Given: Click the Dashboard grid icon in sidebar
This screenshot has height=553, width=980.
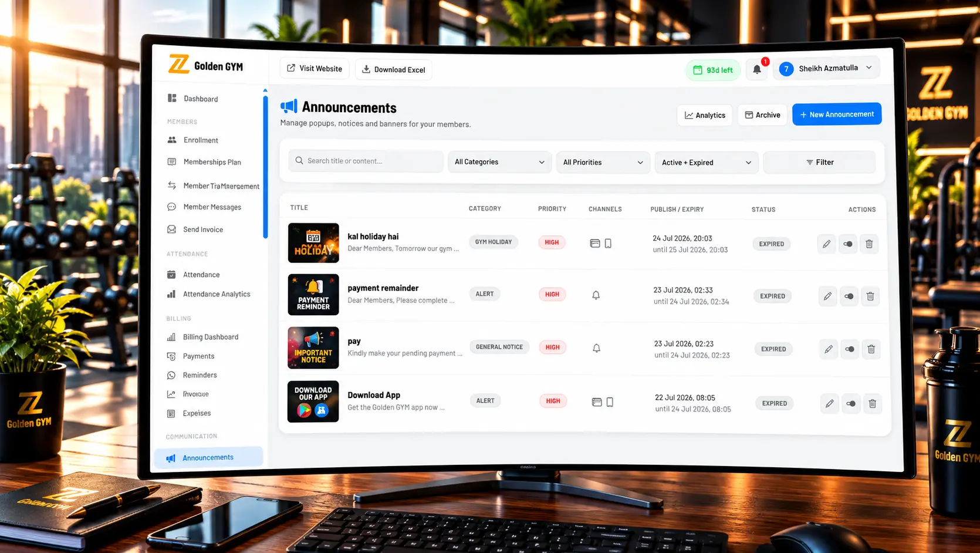Looking at the screenshot, I should (x=172, y=98).
